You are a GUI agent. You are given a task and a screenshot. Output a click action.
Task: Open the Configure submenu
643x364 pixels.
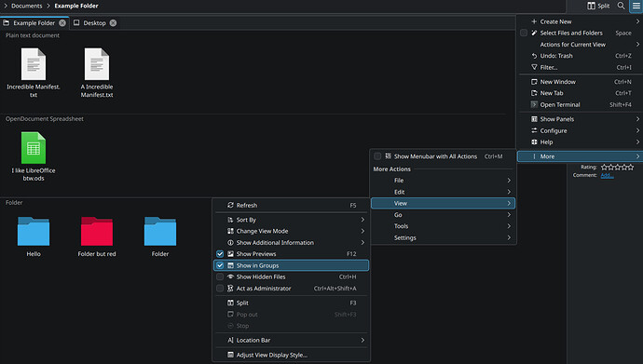pos(580,130)
